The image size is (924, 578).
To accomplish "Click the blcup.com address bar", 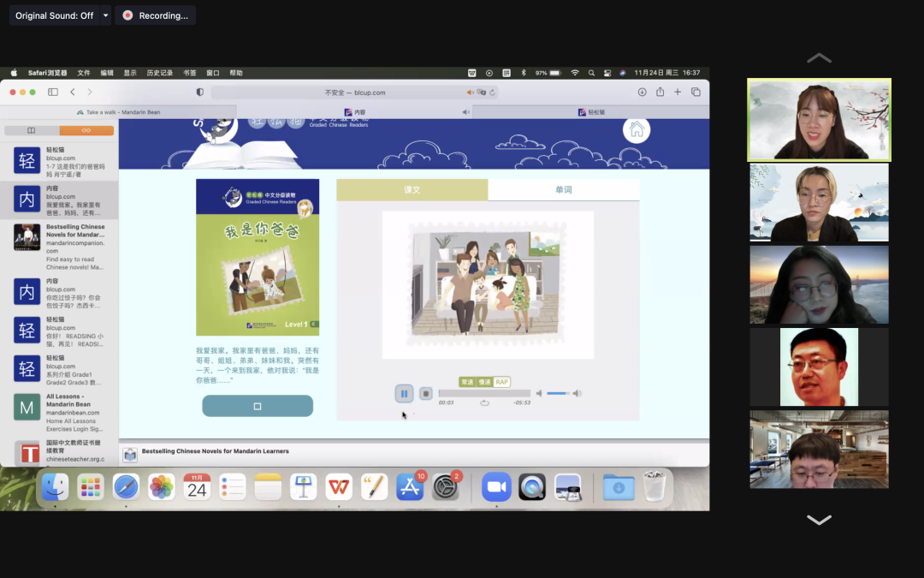I will [x=355, y=92].
